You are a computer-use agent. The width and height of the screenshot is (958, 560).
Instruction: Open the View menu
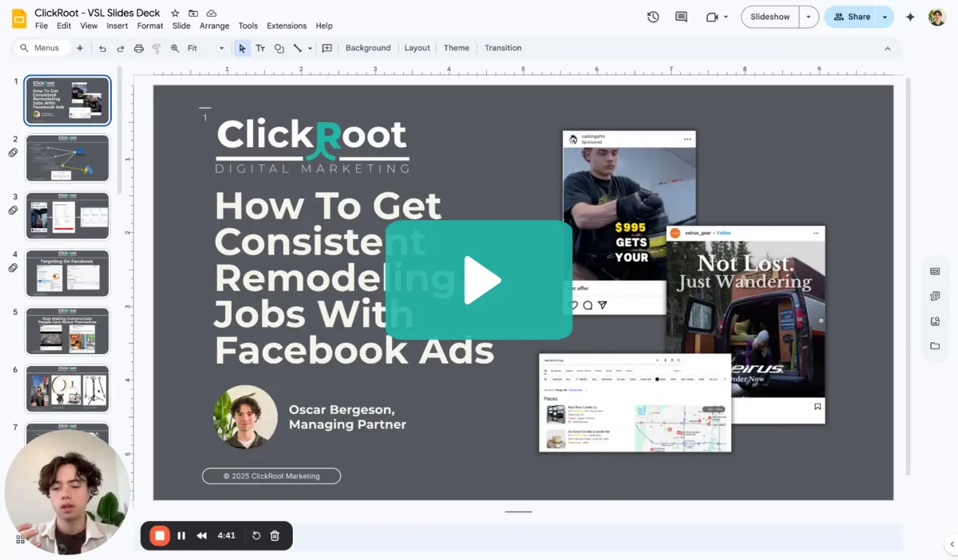89,26
